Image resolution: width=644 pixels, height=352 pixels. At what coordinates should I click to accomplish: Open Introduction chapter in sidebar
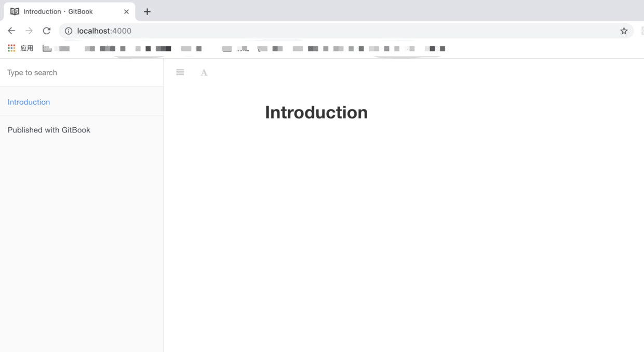[x=29, y=102]
